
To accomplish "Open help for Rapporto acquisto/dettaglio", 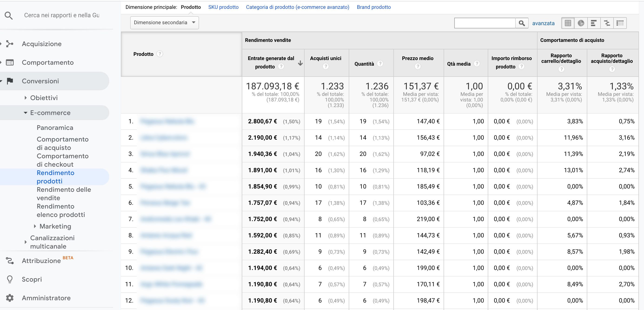I will point(612,69).
